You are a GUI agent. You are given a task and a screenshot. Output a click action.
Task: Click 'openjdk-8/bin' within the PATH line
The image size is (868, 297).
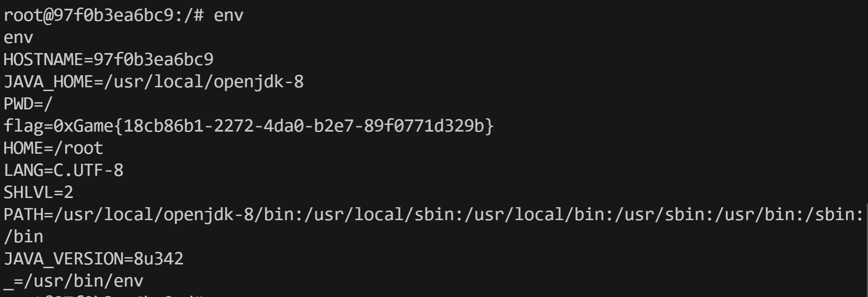pyautogui.click(x=229, y=215)
